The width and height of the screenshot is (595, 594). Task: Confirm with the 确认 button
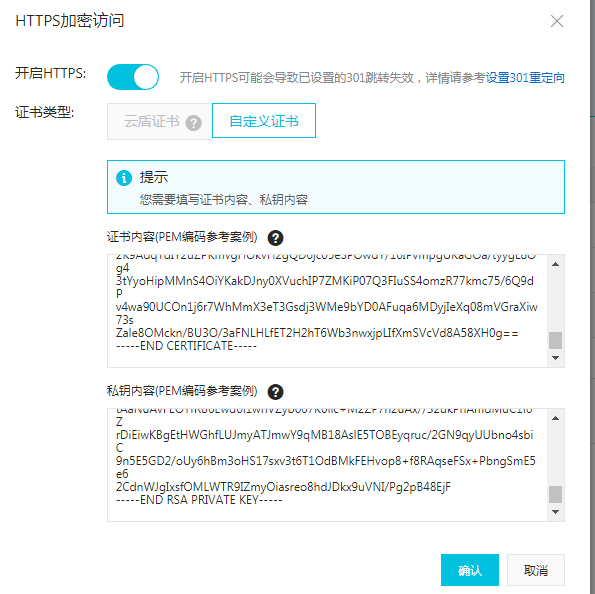(x=470, y=570)
